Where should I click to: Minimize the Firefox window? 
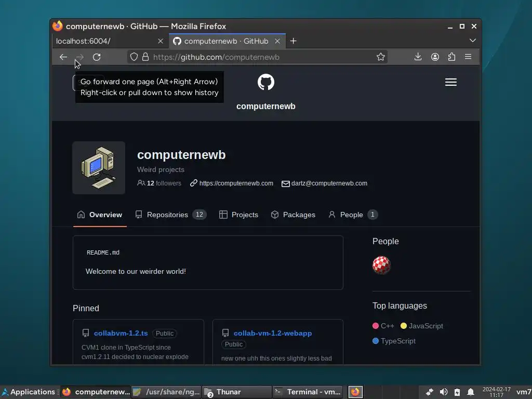(450, 26)
